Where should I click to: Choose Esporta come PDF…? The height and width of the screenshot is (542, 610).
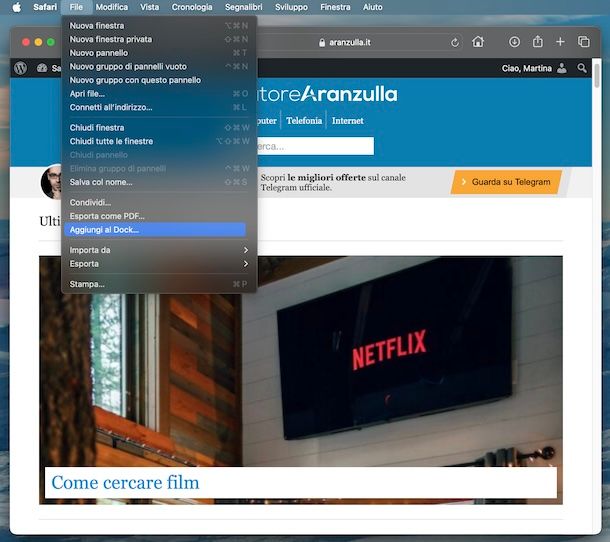coord(159,216)
